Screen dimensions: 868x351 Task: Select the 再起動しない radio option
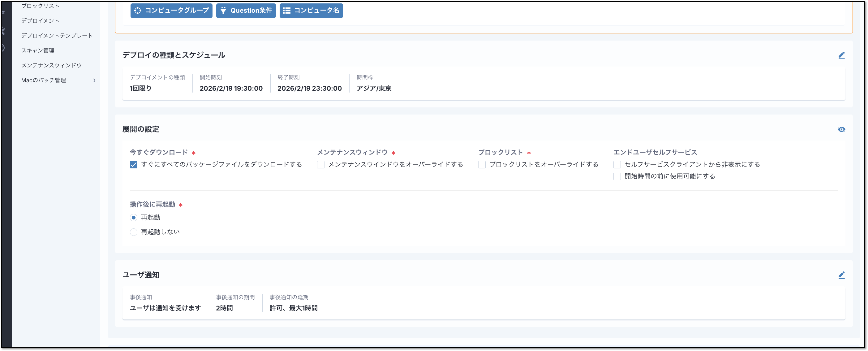tap(133, 232)
